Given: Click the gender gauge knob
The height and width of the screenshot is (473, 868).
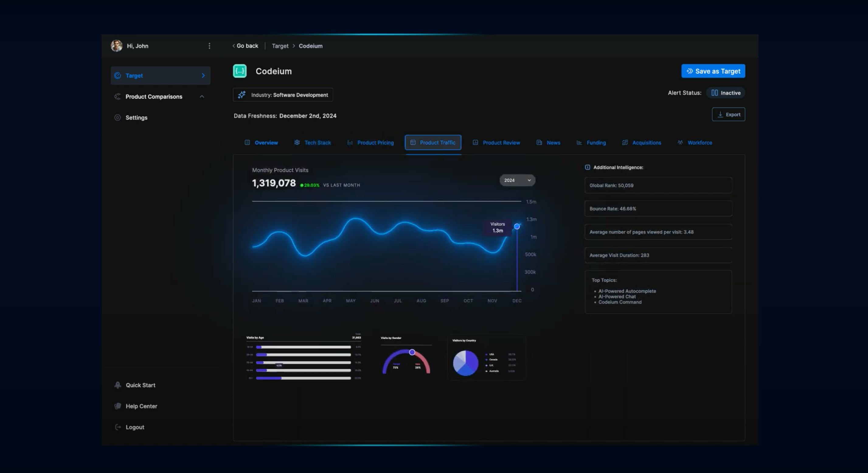Looking at the screenshot, I should click(412, 352).
